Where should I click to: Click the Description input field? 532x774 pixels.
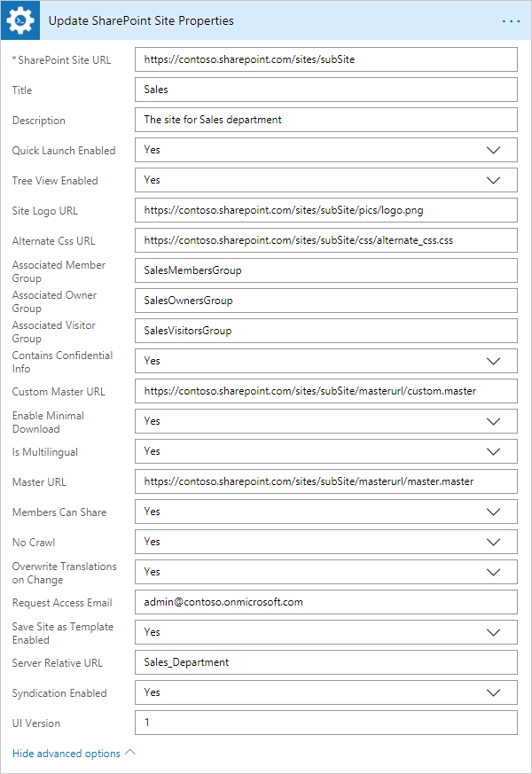[326, 120]
